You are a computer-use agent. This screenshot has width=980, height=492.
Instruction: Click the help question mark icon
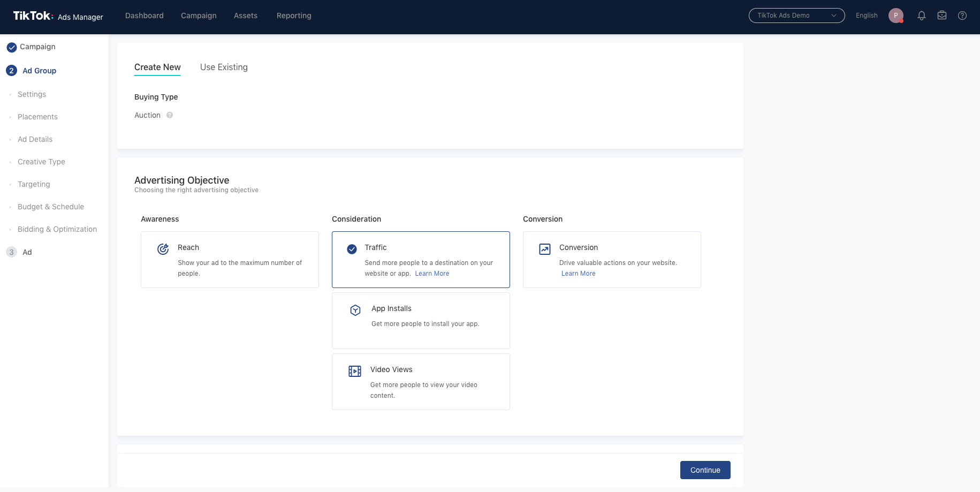click(x=962, y=16)
